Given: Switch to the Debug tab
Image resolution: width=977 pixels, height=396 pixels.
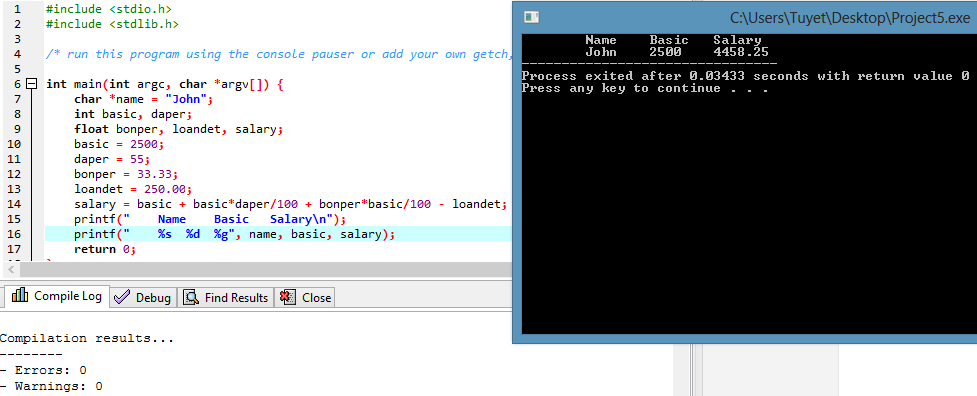Looking at the screenshot, I should click(143, 298).
